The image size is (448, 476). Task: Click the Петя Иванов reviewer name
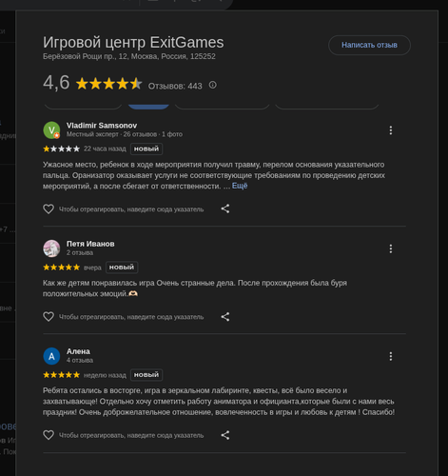(x=90, y=244)
